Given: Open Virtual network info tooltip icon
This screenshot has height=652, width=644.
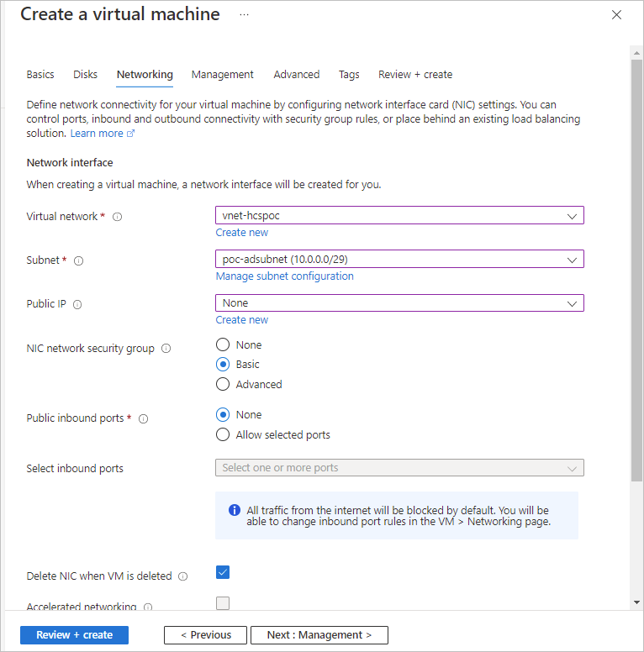Looking at the screenshot, I should coord(118,217).
